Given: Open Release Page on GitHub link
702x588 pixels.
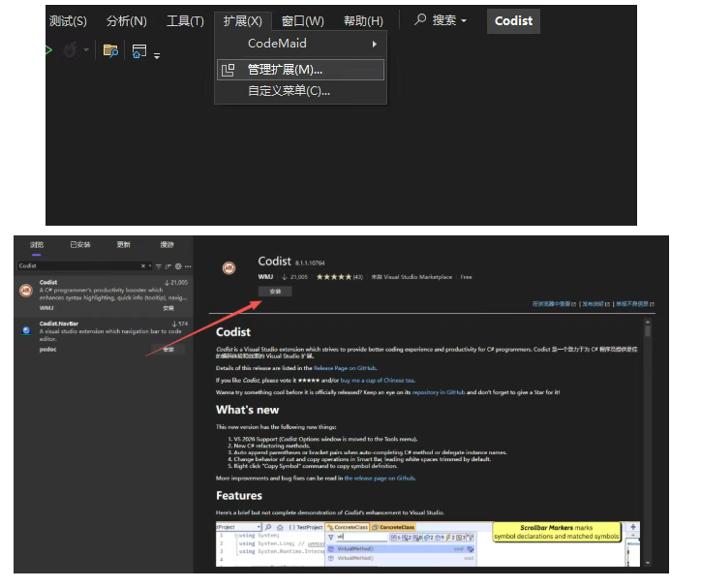Looking at the screenshot, I should (x=345, y=368).
